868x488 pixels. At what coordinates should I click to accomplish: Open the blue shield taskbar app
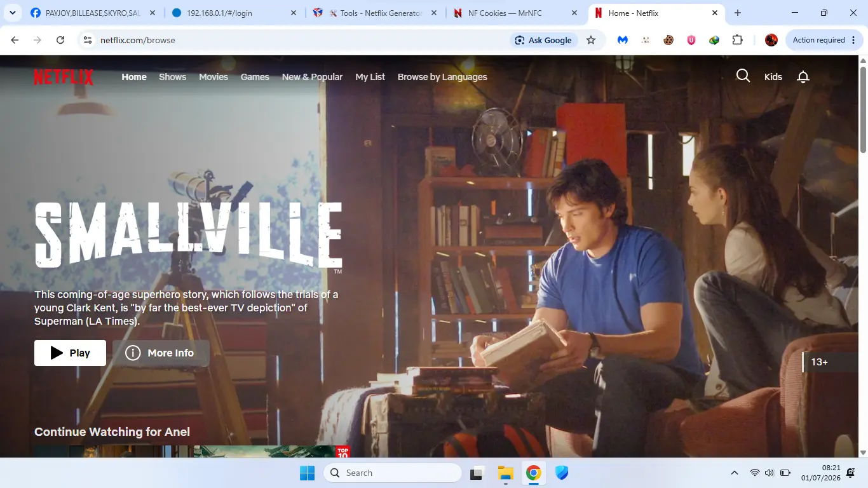pyautogui.click(x=562, y=473)
